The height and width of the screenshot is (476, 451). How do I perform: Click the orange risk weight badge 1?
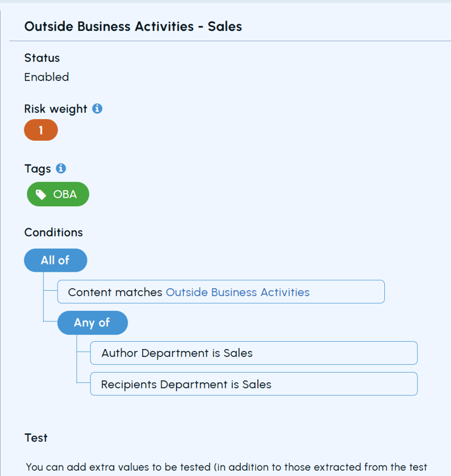click(x=41, y=131)
